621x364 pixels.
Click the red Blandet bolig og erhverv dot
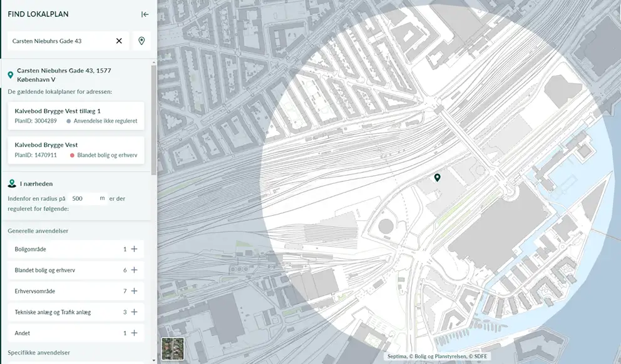click(72, 155)
